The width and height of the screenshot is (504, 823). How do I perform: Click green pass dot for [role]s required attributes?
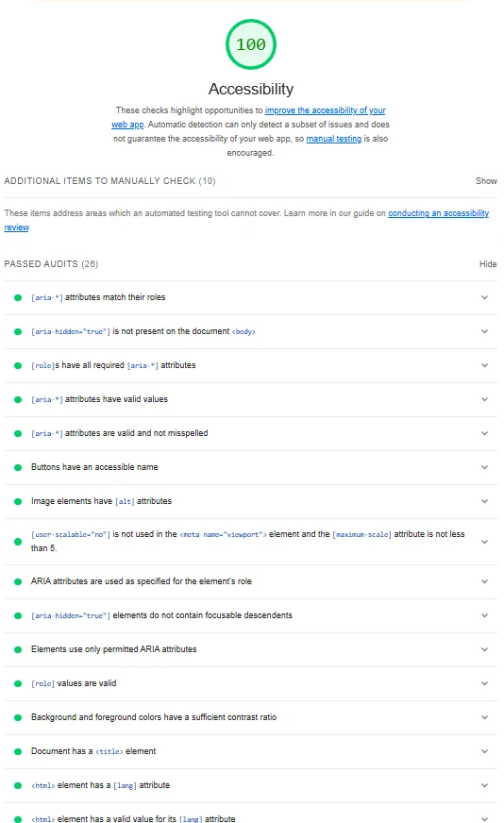18,365
